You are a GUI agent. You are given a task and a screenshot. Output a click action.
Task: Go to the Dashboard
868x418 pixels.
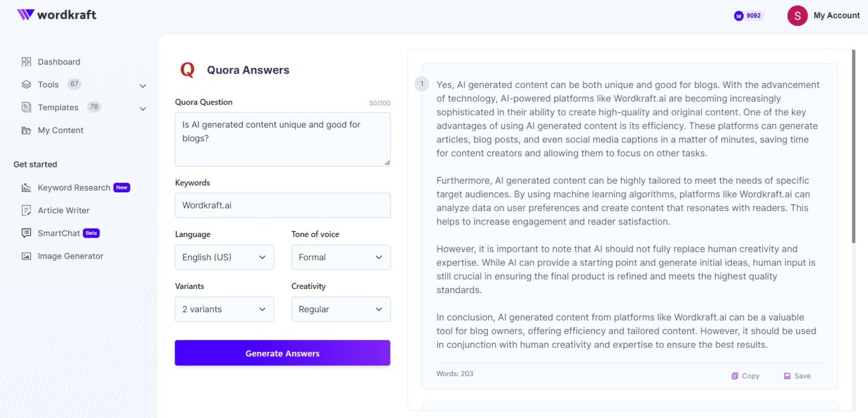click(59, 61)
